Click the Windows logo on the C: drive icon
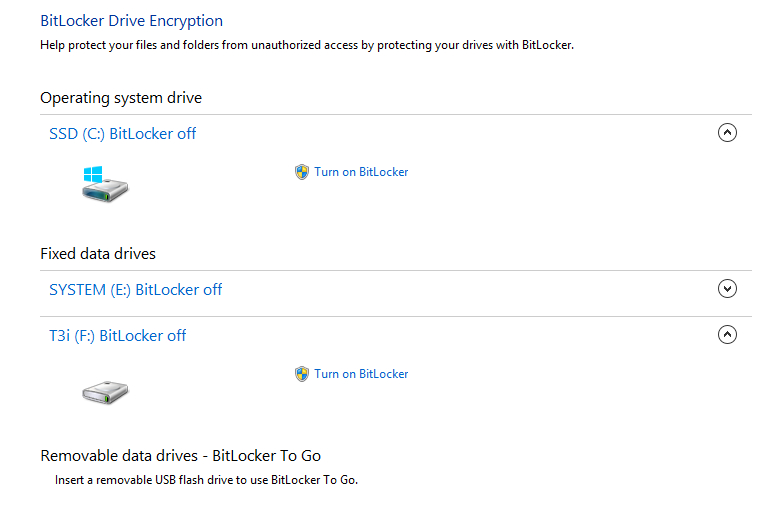Screen dimensions: 774x508 click(x=93, y=174)
